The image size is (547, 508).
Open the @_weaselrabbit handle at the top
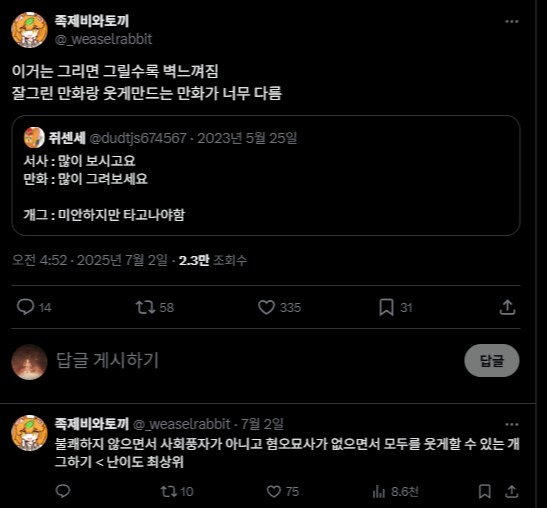click(x=103, y=39)
